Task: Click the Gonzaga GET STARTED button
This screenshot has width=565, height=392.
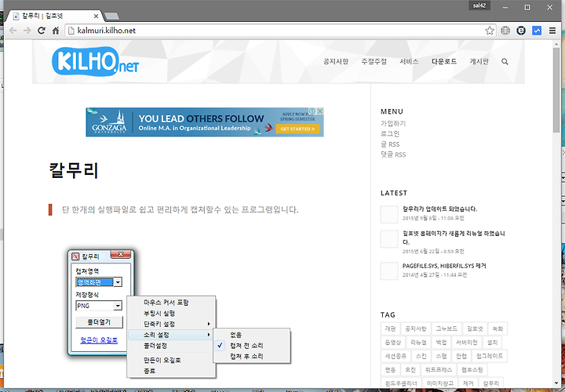Action: point(297,129)
